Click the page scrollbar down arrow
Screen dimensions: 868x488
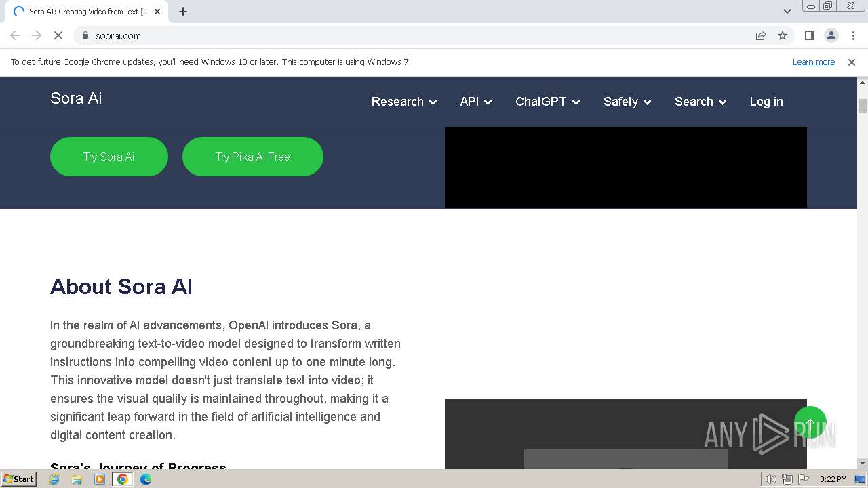(x=863, y=463)
